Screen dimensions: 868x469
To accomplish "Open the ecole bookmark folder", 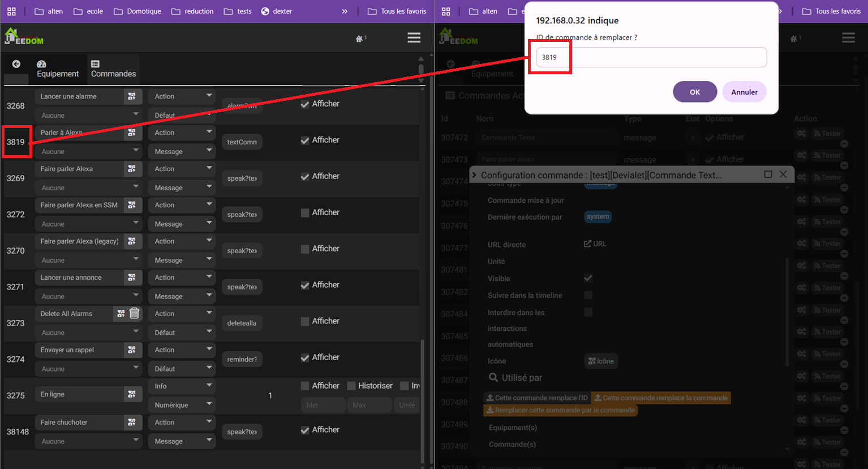I will coord(88,11).
